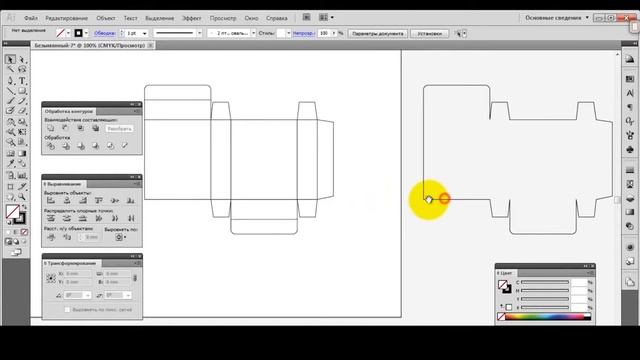Click the K black slider track
The width and height of the screenshot is (640, 360).
545,307
